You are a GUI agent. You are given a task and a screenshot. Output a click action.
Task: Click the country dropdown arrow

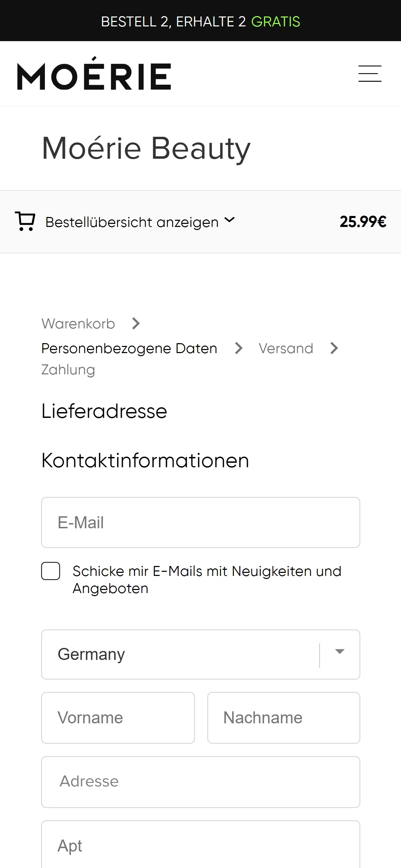[x=339, y=652]
